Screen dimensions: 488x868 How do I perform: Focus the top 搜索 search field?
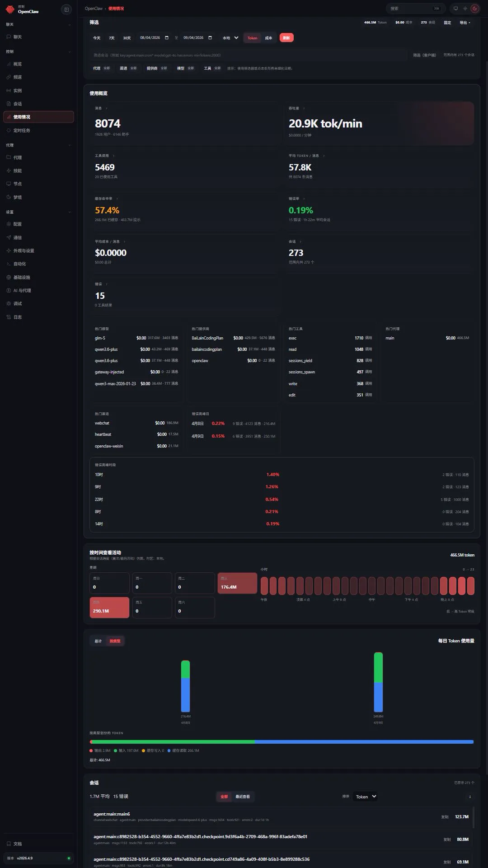(415, 9)
